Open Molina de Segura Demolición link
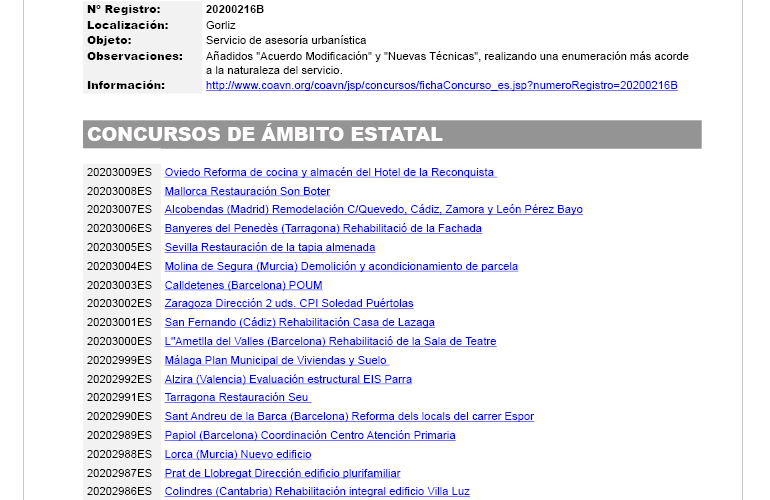This screenshot has height=500, width=770. [x=341, y=266]
